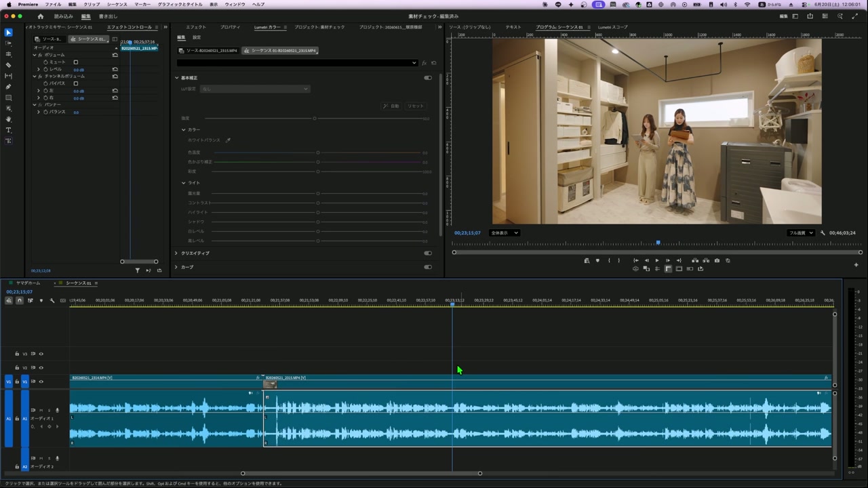This screenshot has height=488, width=868.
Task: Open timeline display settings wrench
Action: click(52, 300)
